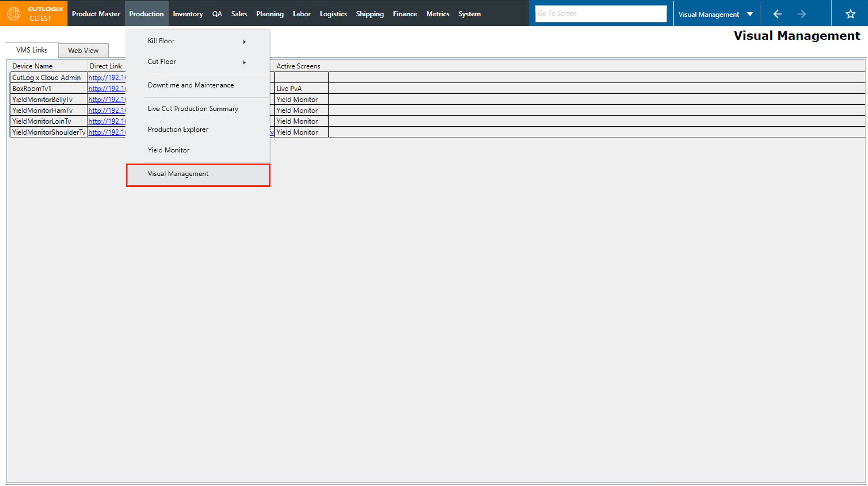Click the back arrow navigation icon
The width and height of the screenshot is (868, 486).
point(777,14)
